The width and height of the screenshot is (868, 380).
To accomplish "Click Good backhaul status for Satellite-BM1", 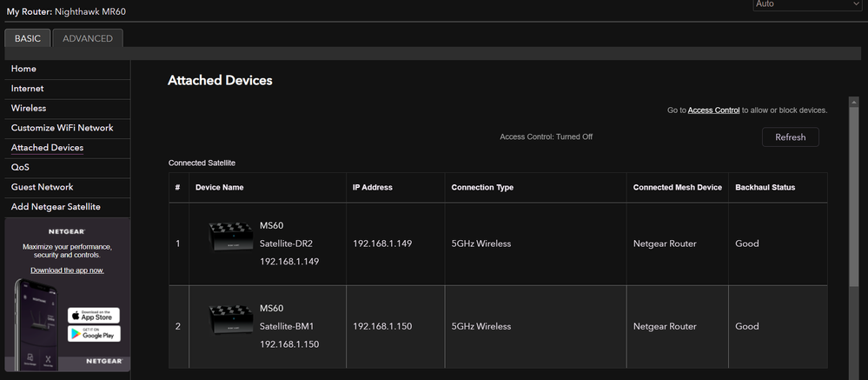I will (x=746, y=326).
